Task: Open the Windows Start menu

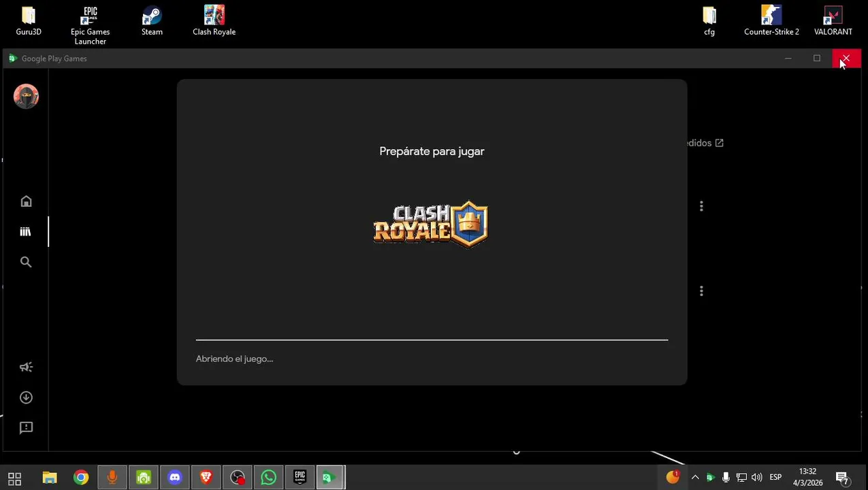Action: (x=14, y=478)
